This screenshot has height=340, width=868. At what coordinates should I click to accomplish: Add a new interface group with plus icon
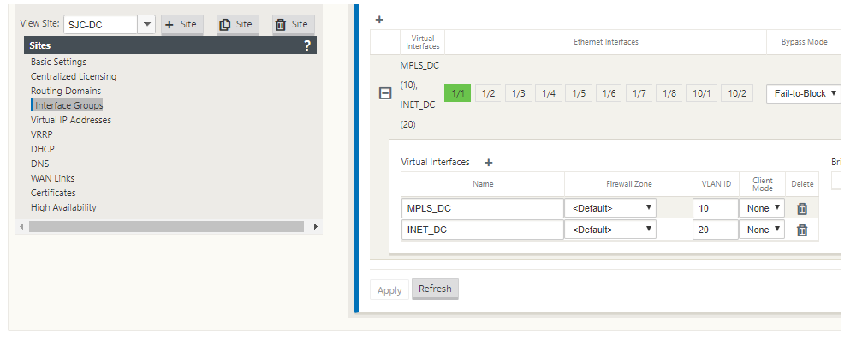point(379,20)
